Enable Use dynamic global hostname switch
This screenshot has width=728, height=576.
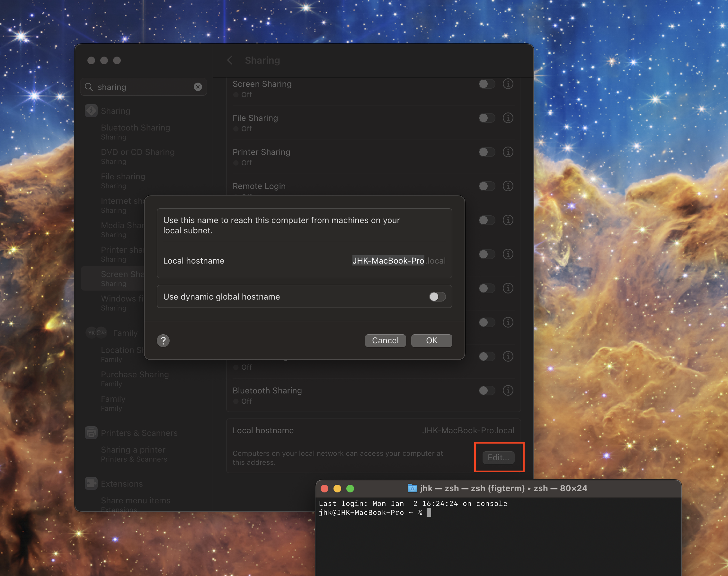point(437,297)
